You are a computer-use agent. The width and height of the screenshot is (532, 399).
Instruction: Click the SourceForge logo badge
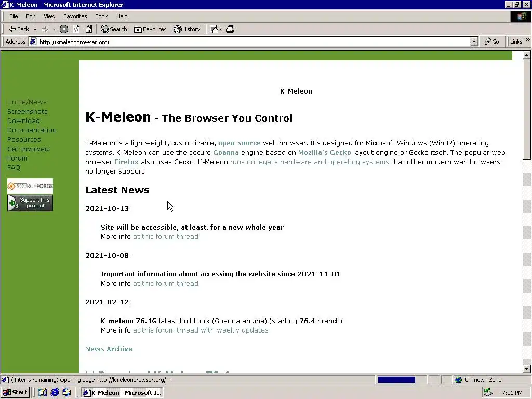30,186
